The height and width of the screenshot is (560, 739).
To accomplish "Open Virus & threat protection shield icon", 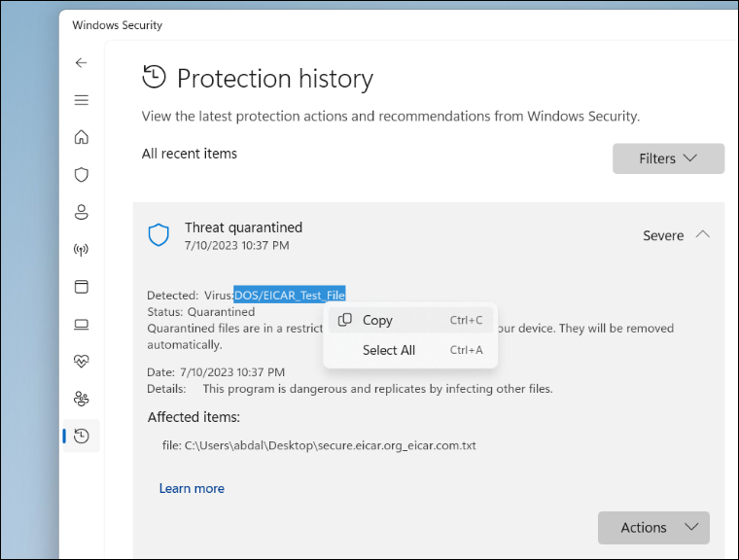I will pyautogui.click(x=82, y=175).
